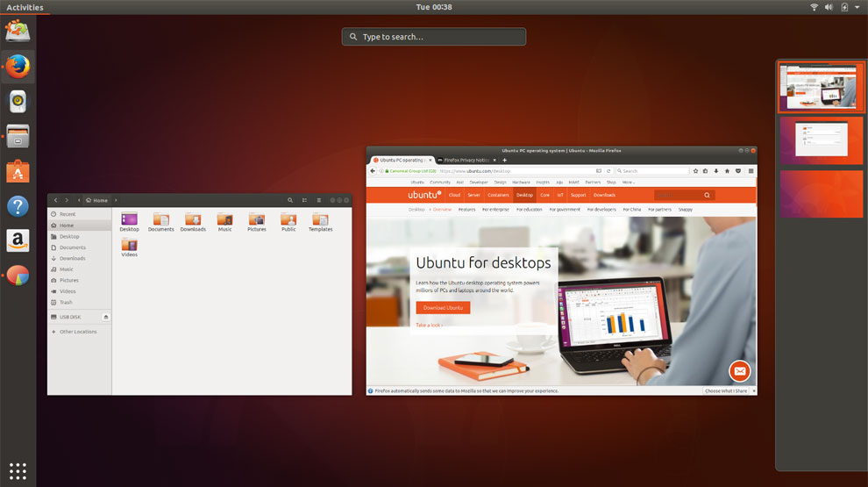
Task: Select Documents in Files sidebar
Action: coord(79,247)
